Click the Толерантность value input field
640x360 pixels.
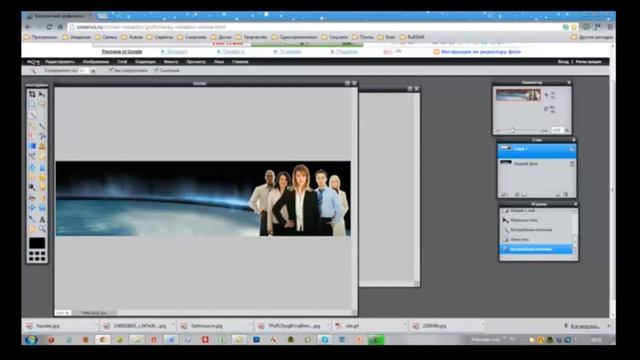[x=83, y=71]
